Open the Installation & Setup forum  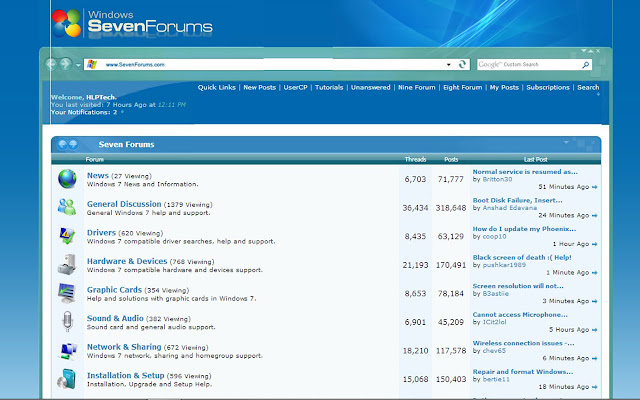[126, 376]
